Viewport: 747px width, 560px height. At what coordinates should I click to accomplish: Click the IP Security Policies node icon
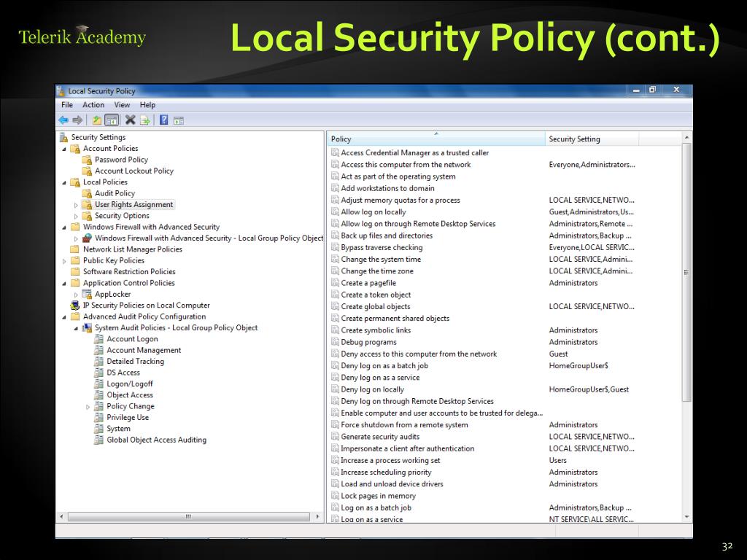75,306
